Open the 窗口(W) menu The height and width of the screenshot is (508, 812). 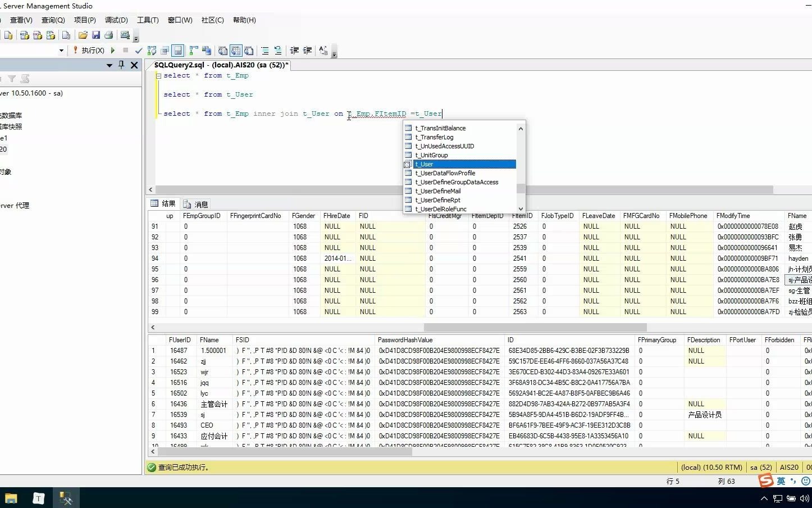tap(180, 20)
